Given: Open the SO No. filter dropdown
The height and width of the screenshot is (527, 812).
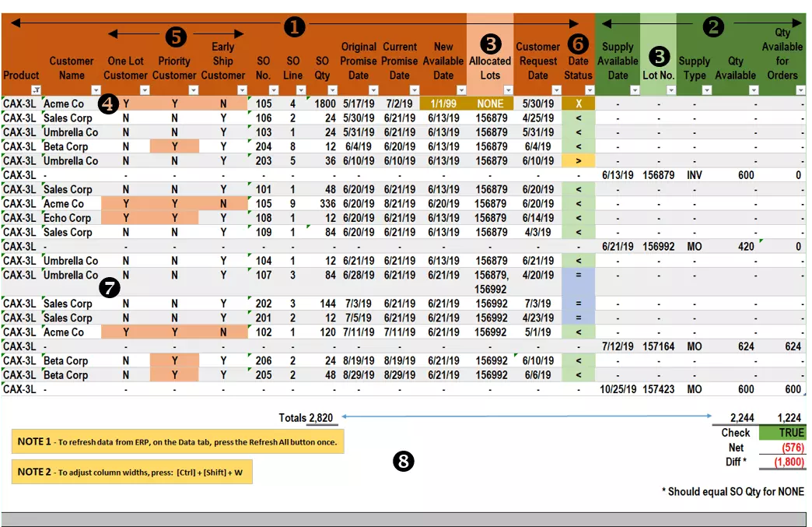Looking at the screenshot, I should click(x=274, y=90).
